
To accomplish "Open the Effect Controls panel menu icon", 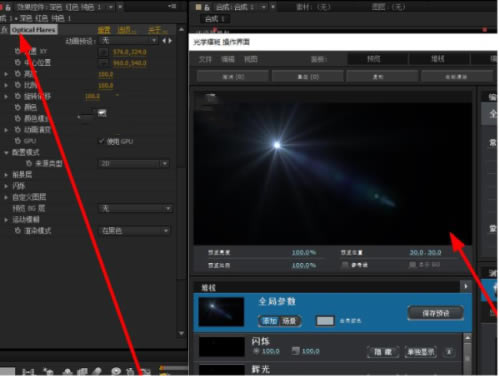I will tap(172, 6).
